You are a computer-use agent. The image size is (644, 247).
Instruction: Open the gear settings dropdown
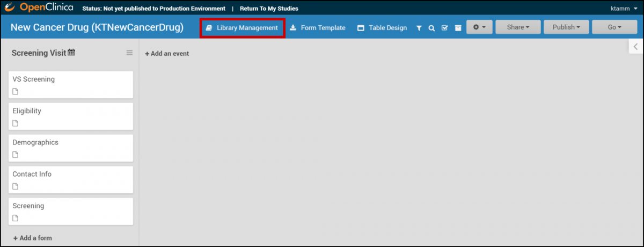tap(479, 27)
